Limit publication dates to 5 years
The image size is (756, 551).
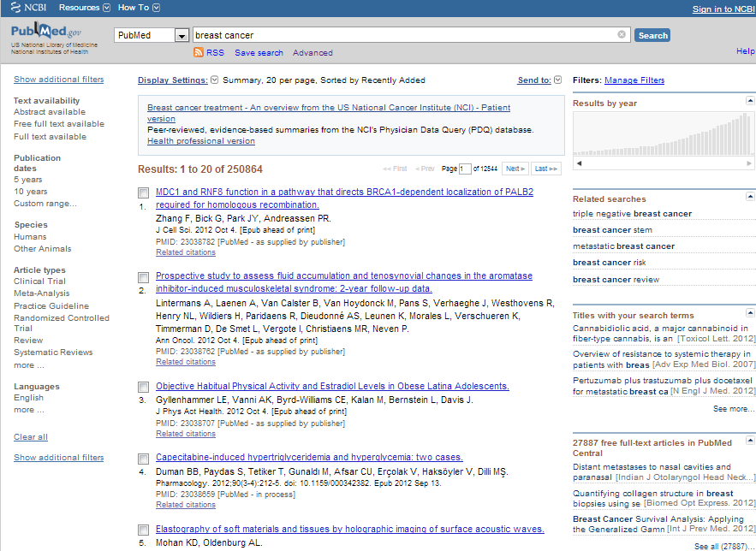(x=28, y=180)
